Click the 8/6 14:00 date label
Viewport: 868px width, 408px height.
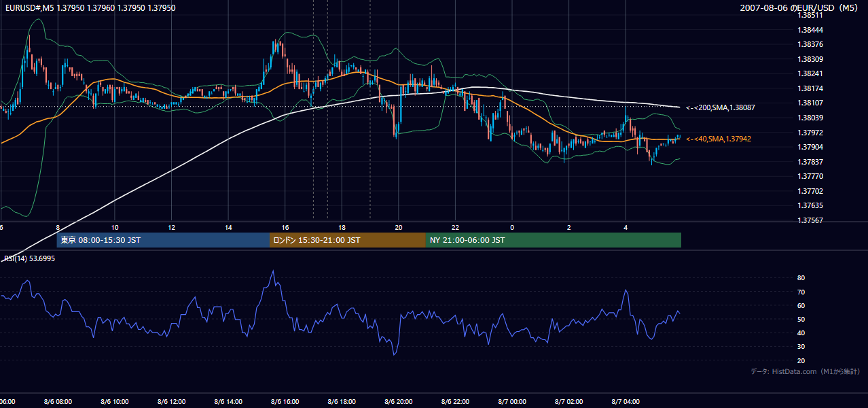click(x=228, y=402)
